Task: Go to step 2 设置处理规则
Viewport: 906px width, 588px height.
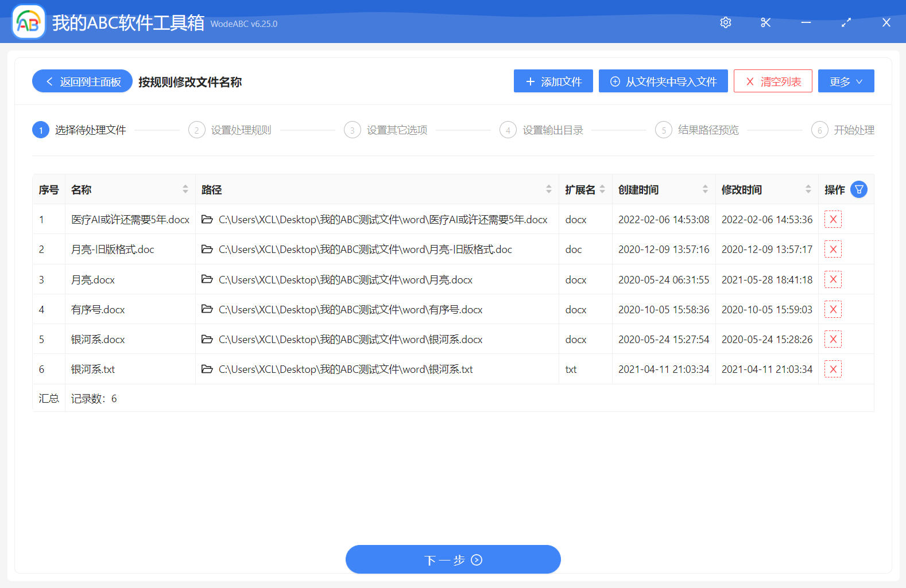Action: point(230,130)
